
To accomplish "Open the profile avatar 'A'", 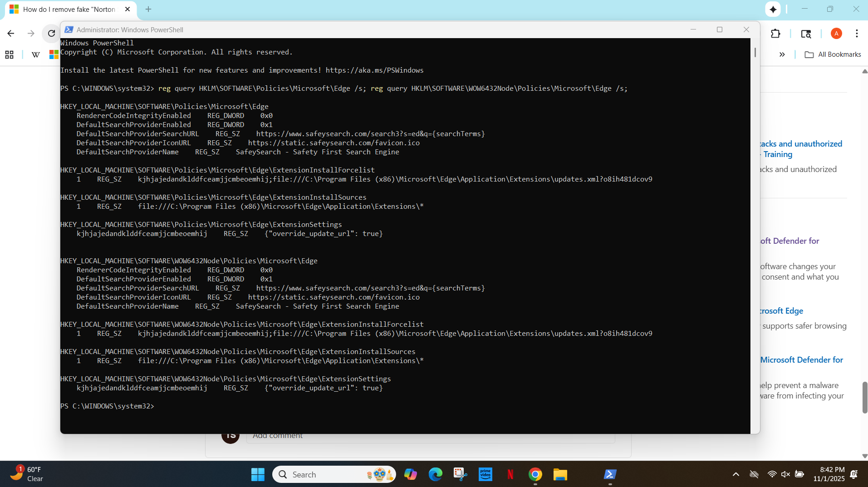I will pyautogui.click(x=836, y=34).
